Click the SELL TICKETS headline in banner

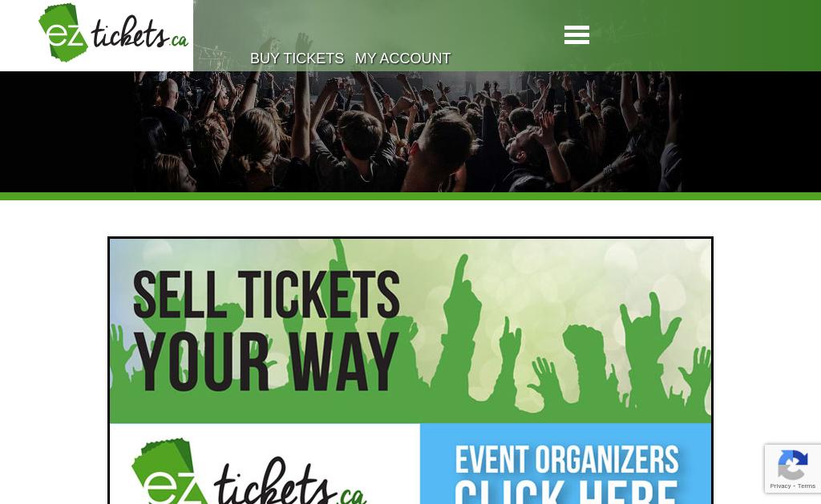coord(266,295)
